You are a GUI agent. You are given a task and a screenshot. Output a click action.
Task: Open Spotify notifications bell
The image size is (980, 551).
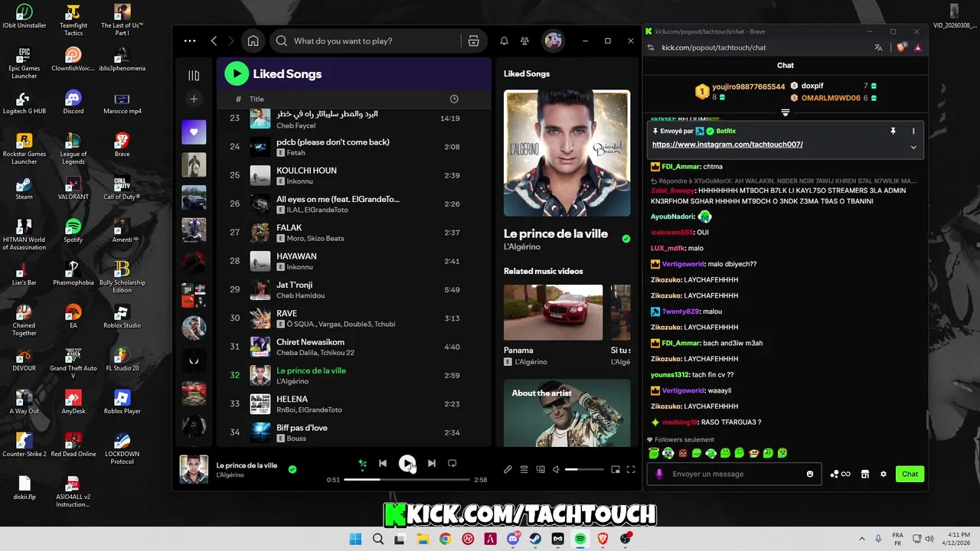click(x=504, y=41)
